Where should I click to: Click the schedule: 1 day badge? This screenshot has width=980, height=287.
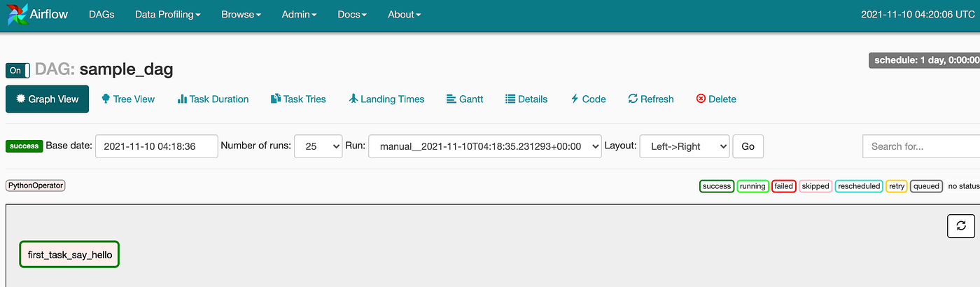(x=924, y=60)
